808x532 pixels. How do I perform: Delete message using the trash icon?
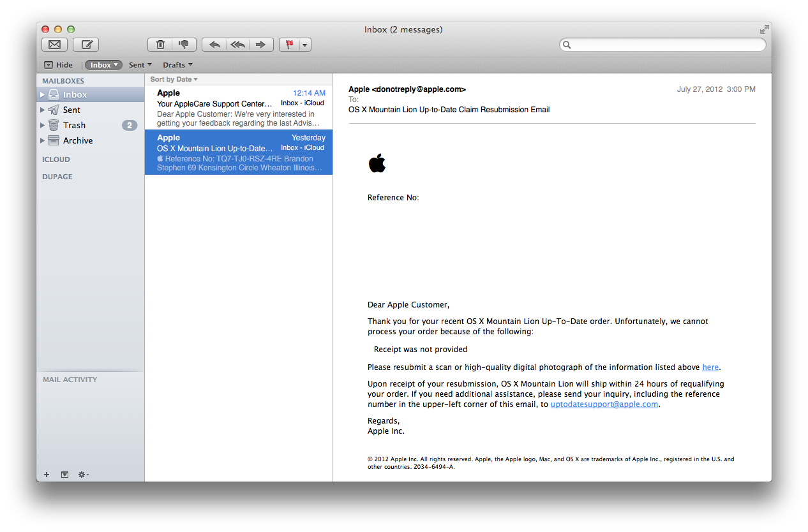(160, 45)
